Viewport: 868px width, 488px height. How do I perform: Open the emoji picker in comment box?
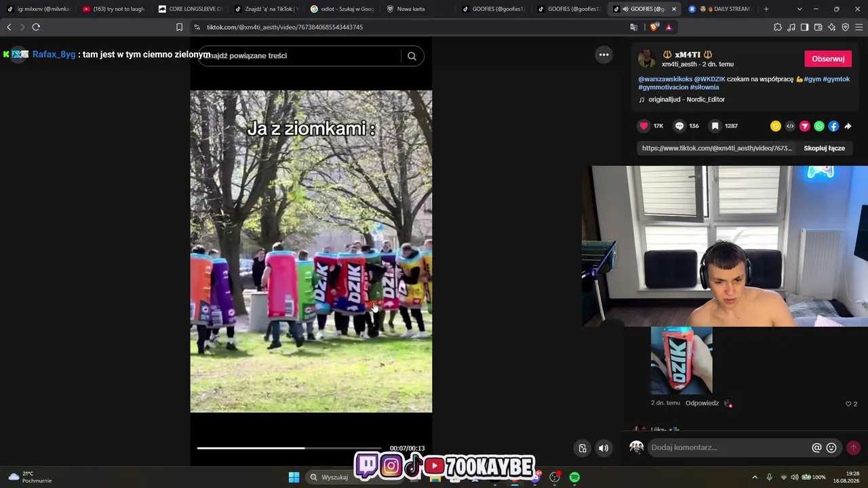(x=831, y=448)
